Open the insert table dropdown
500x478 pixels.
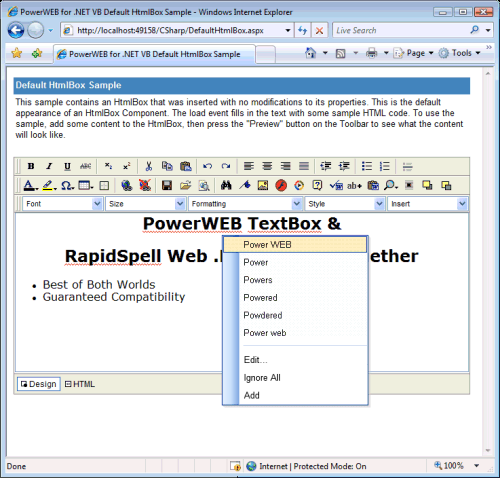[x=86, y=185]
